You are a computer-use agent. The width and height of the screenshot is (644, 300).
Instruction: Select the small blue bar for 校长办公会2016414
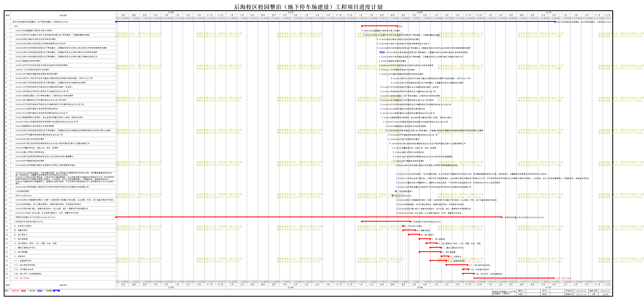coord(393,195)
